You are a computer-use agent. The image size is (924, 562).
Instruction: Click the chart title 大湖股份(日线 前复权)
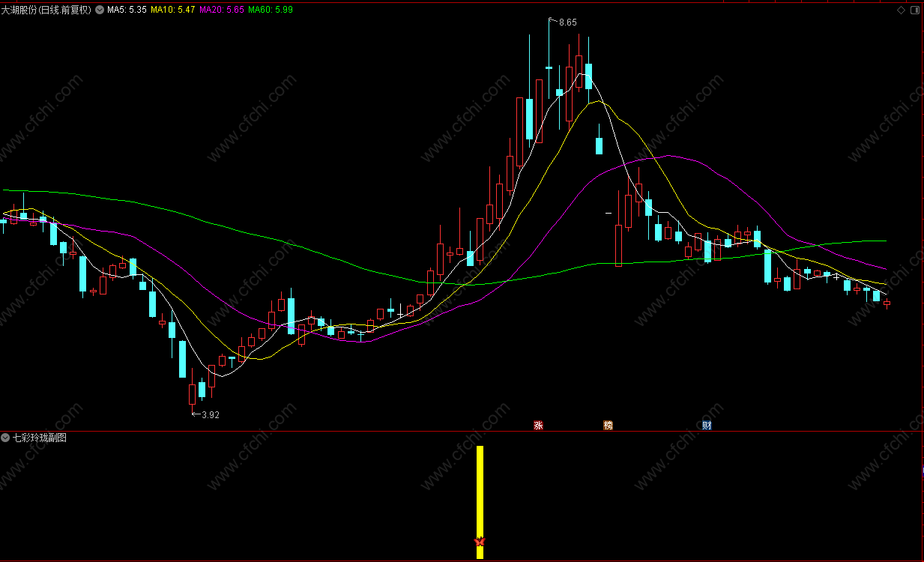[46, 10]
